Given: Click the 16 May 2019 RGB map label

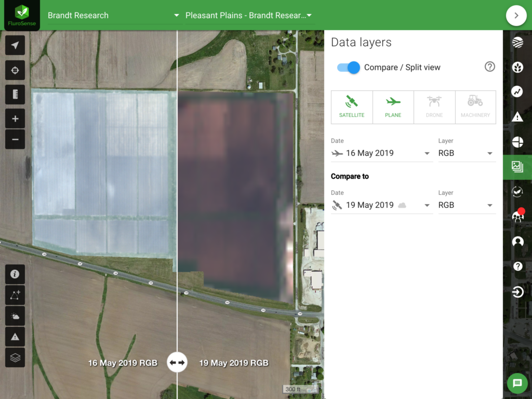Looking at the screenshot, I should click(123, 363).
